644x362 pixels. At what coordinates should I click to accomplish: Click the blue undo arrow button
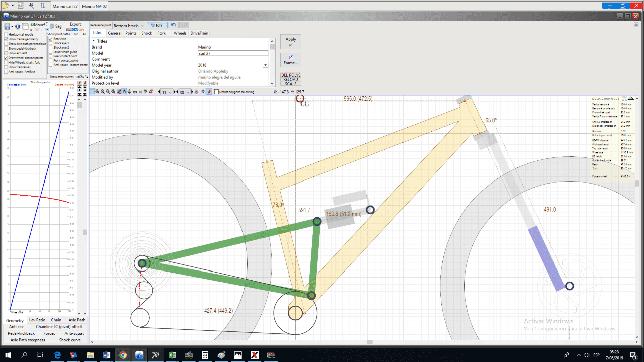[x=174, y=25]
